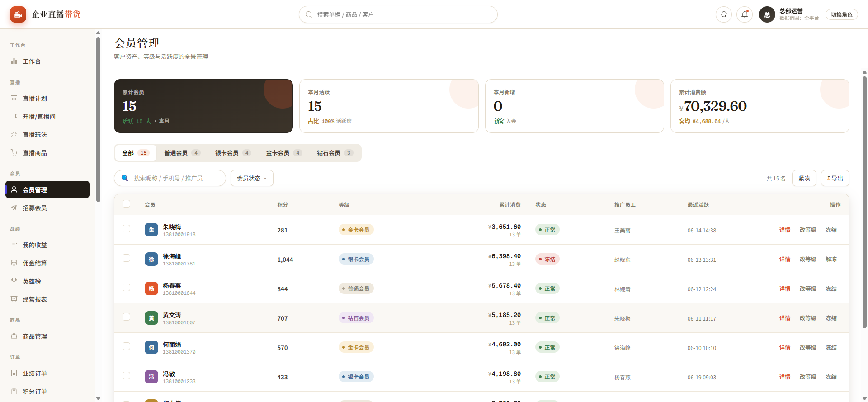Switch to the 银卡会员 tab
The height and width of the screenshot is (402, 868).
tap(233, 153)
